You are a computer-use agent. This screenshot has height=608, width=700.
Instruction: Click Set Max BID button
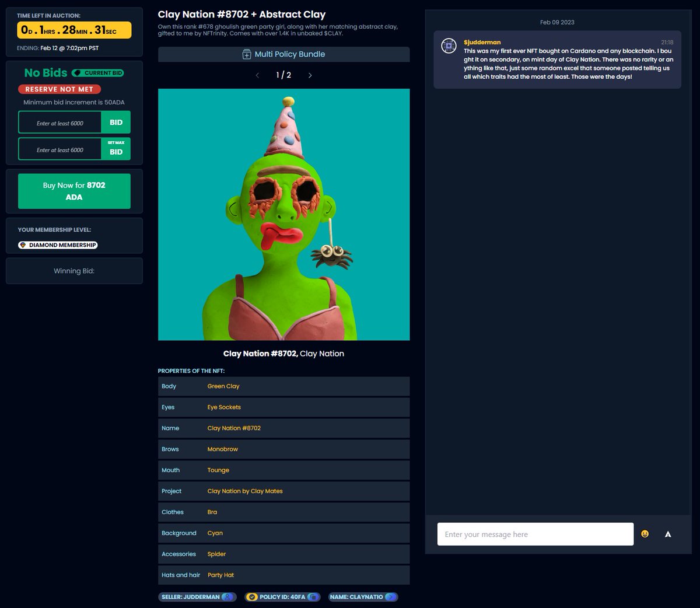[x=116, y=149]
